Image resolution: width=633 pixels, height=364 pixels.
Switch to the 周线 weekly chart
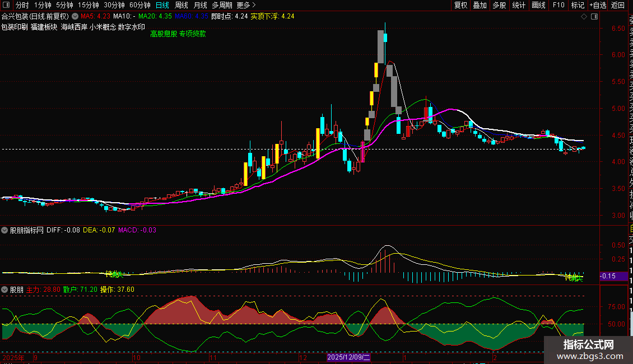pyautogui.click(x=181, y=5)
